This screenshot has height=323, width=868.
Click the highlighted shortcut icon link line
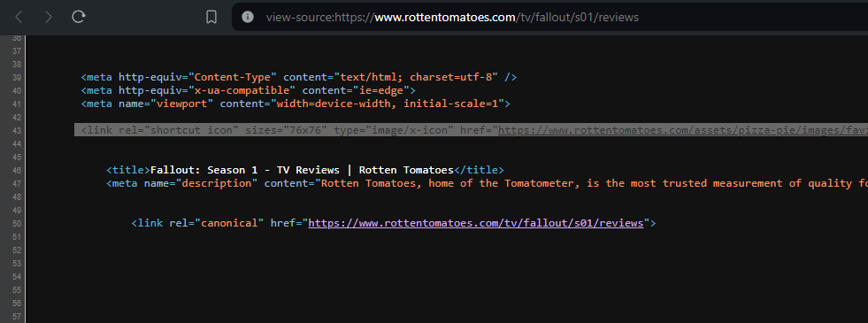(x=471, y=130)
